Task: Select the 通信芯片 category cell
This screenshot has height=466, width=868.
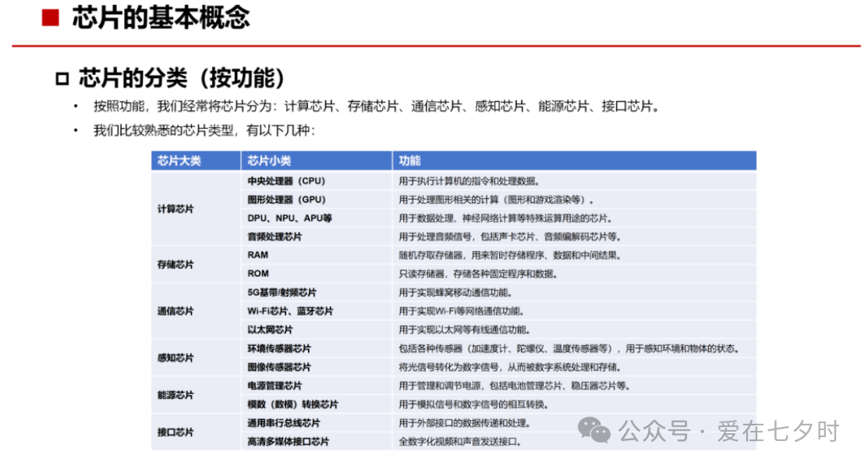Action: coord(175,311)
